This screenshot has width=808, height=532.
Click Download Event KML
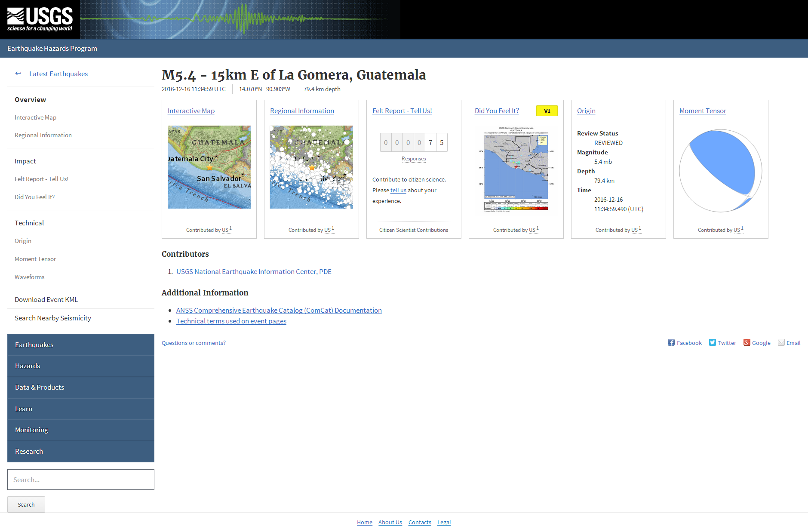coord(46,299)
